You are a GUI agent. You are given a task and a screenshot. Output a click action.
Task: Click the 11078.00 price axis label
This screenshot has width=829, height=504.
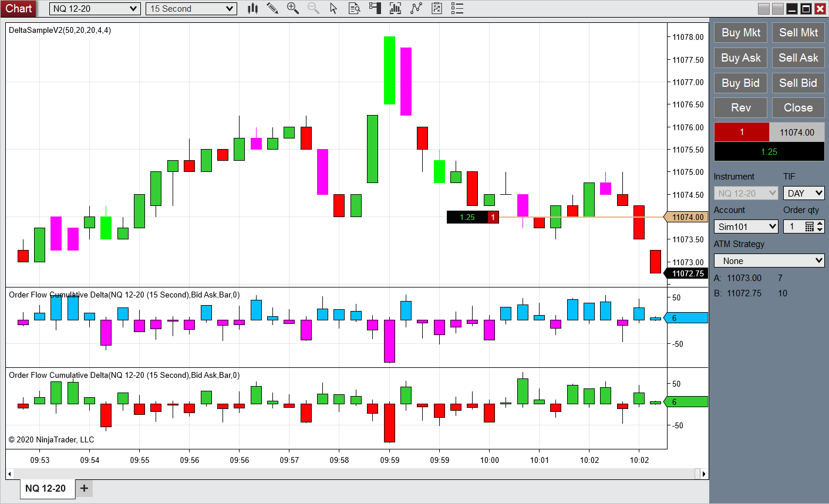[x=688, y=37]
